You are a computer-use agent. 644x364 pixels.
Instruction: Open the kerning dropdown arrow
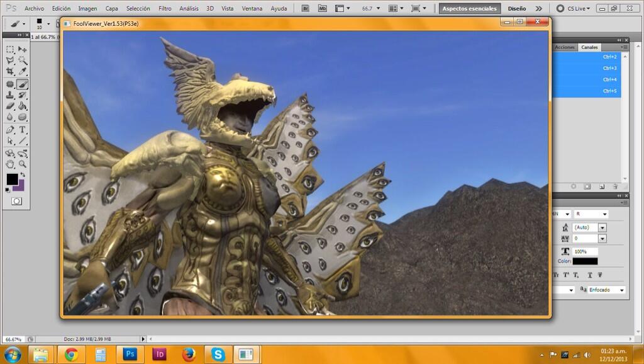coord(602,239)
